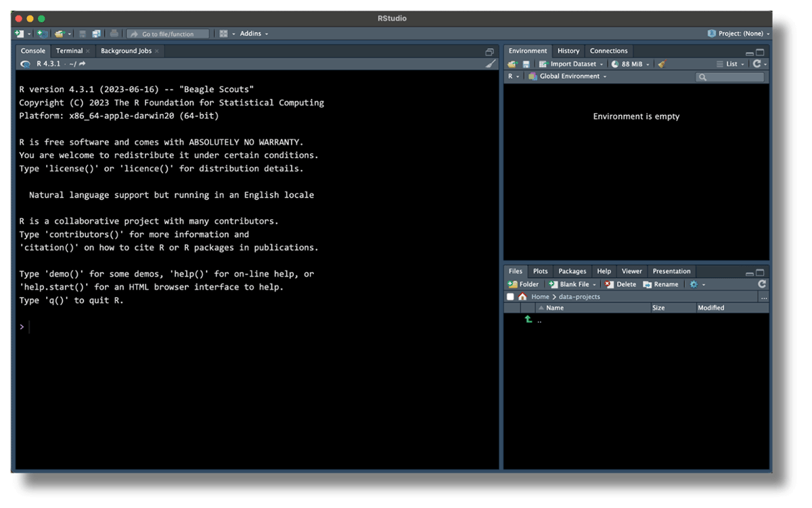Click the Go to file/function field
This screenshot has height=508, width=812.
click(168, 34)
